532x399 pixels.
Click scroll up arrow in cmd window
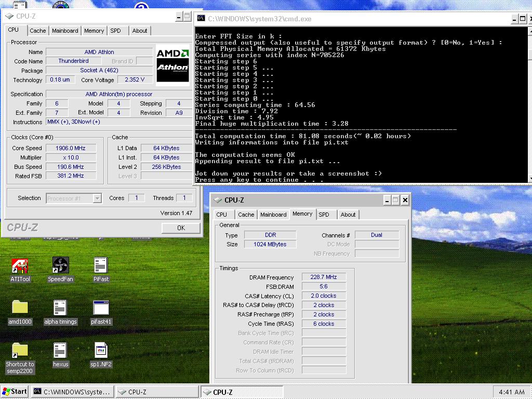[x=530, y=31]
